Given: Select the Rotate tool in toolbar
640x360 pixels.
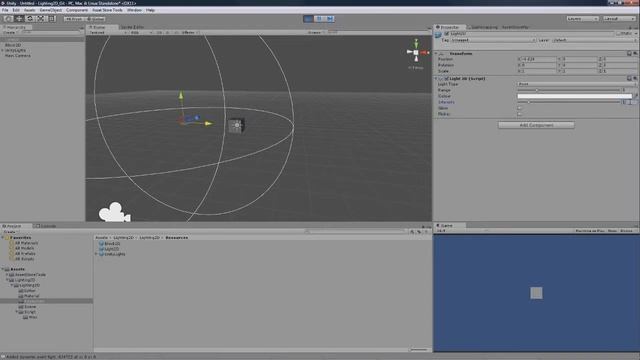Looking at the screenshot, I should point(30,19).
